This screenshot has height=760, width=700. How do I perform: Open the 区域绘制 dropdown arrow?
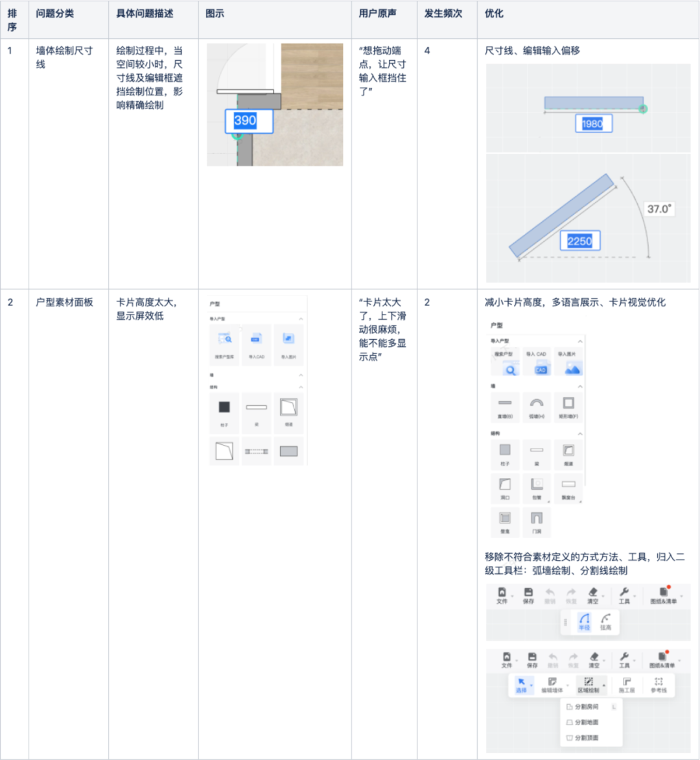603,685
